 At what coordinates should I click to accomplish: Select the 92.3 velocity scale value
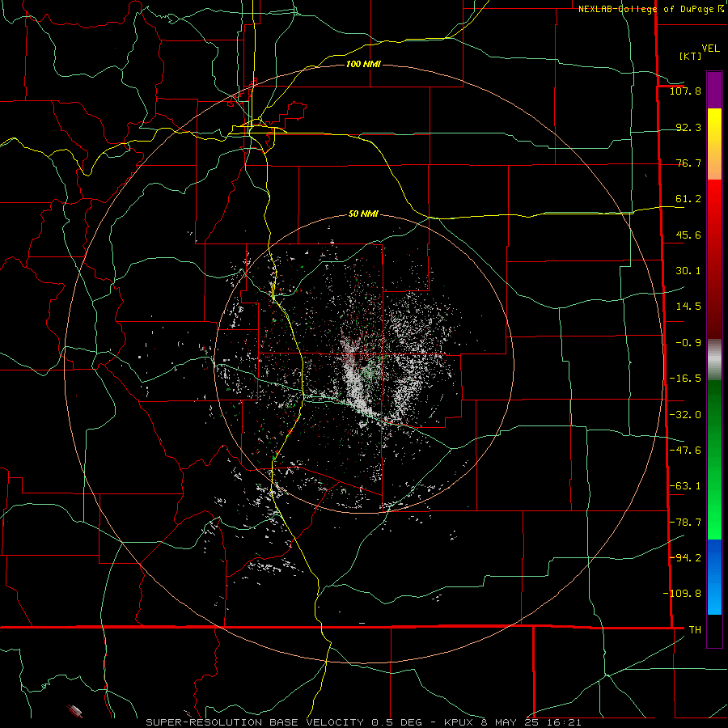pos(688,127)
